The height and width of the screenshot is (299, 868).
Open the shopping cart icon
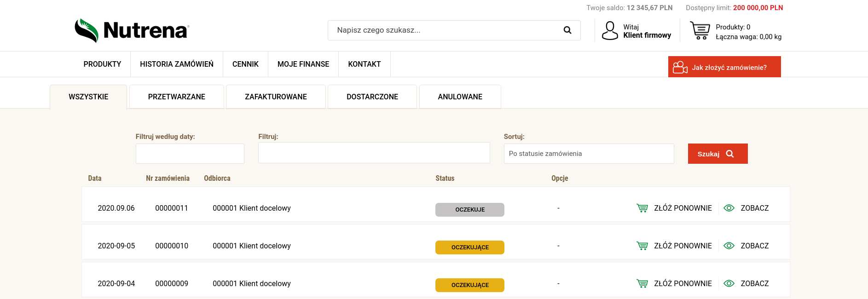pyautogui.click(x=700, y=31)
